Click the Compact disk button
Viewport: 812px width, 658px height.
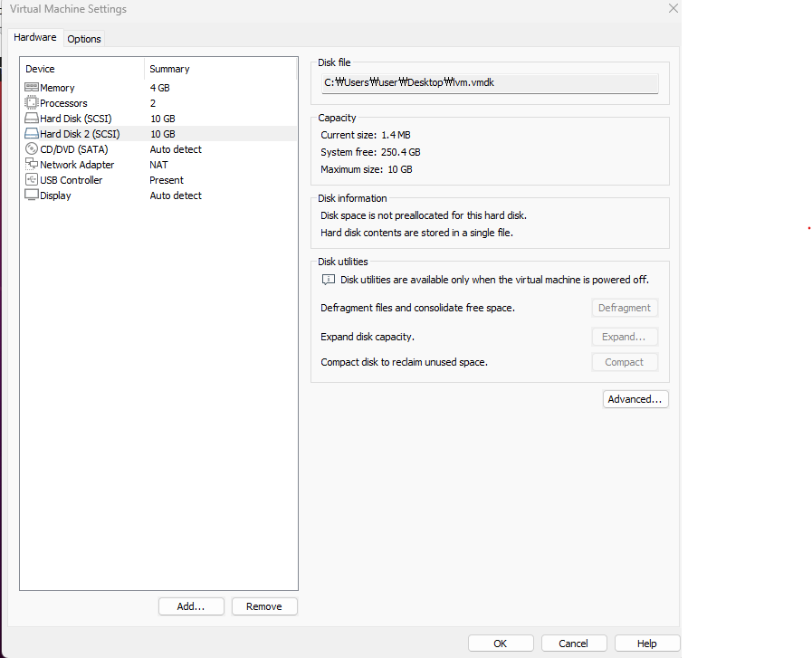pos(625,362)
